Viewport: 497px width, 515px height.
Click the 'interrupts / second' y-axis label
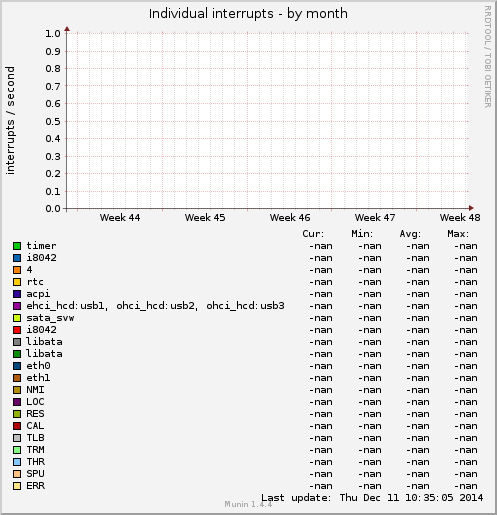10,120
